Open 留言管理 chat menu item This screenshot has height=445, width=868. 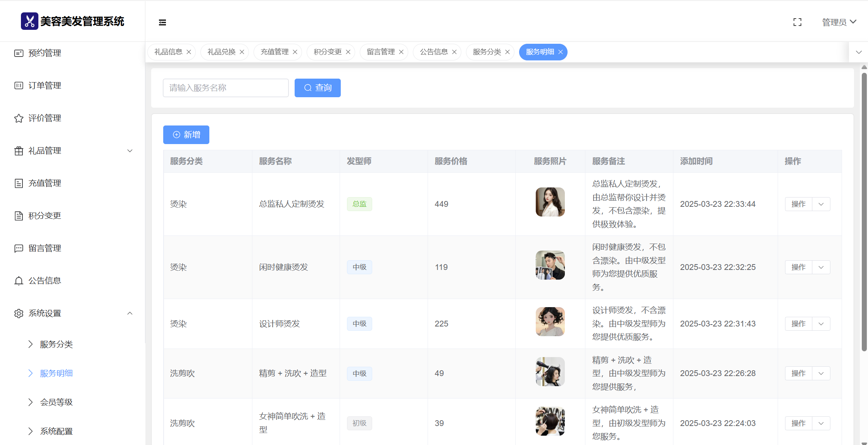[x=45, y=248]
